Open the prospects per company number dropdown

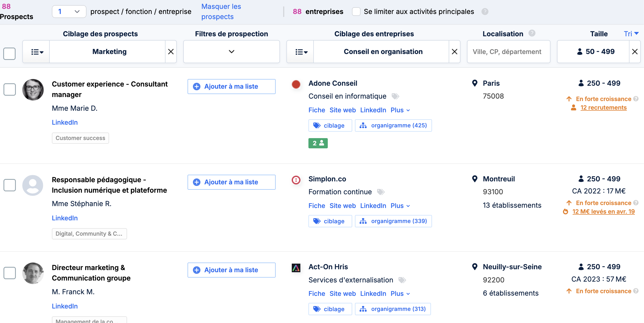(69, 12)
